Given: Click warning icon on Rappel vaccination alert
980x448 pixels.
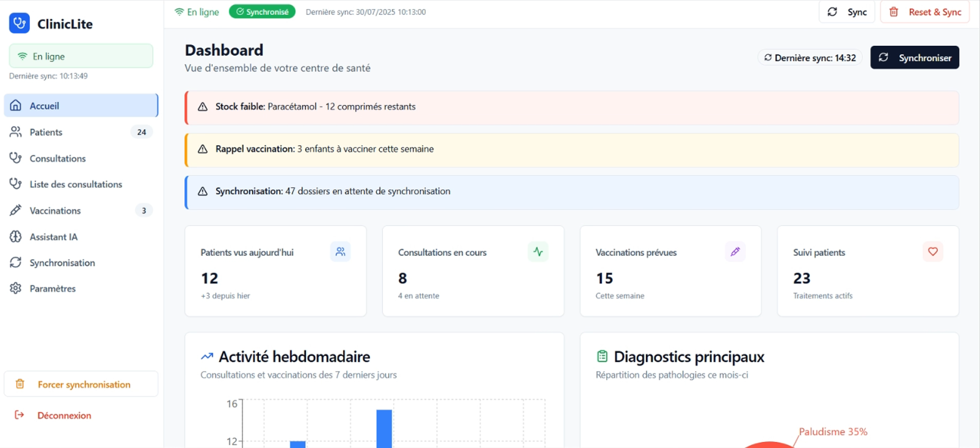Looking at the screenshot, I should (x=203, y=149).
